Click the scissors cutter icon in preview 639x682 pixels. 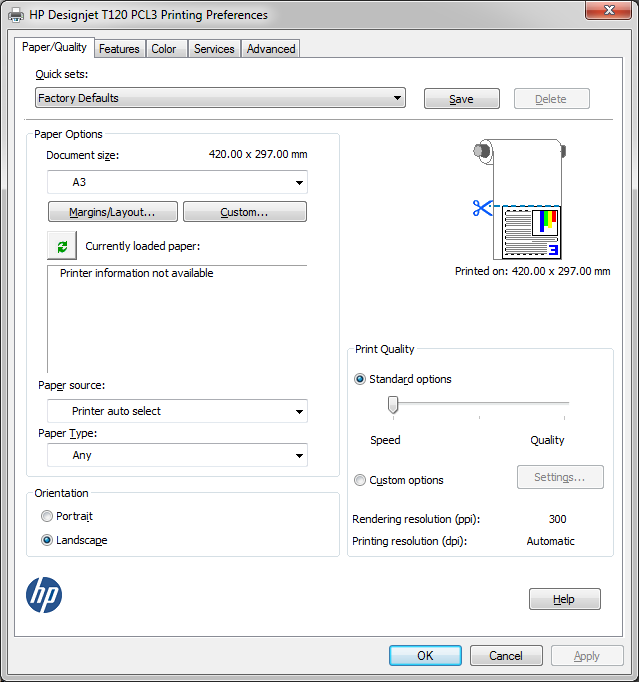pos(483,208)
